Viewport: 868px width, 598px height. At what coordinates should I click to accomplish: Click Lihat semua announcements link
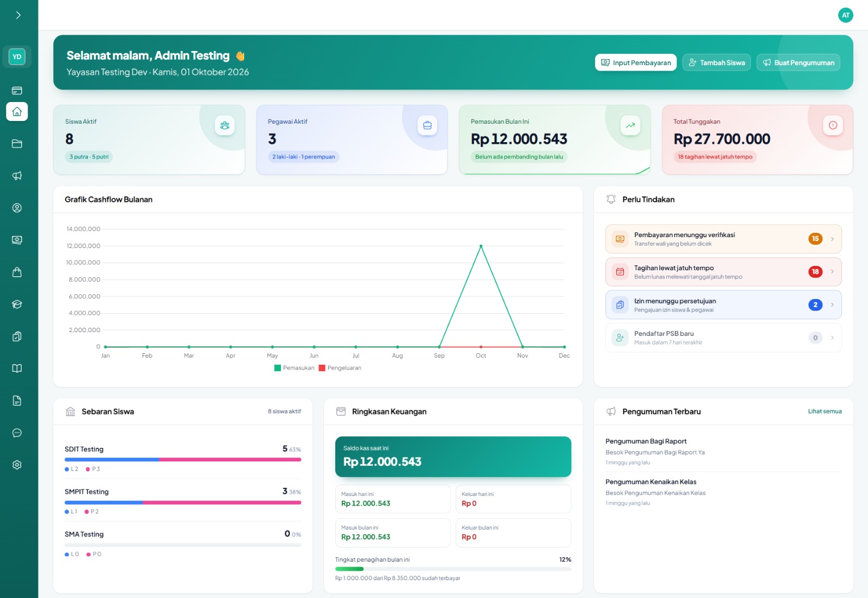click(x=825, y=411)
